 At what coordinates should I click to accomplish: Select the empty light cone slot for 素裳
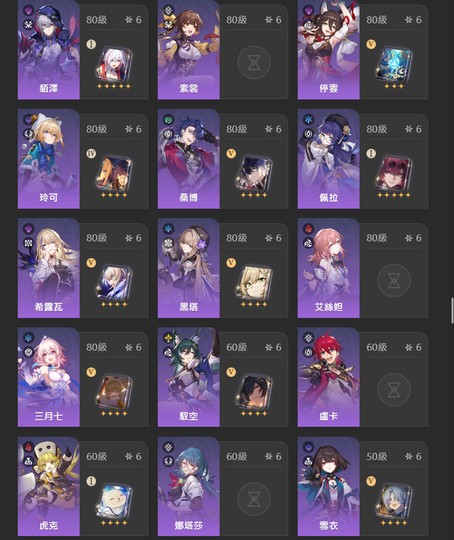pyautogui.click(x=254, y=62)
